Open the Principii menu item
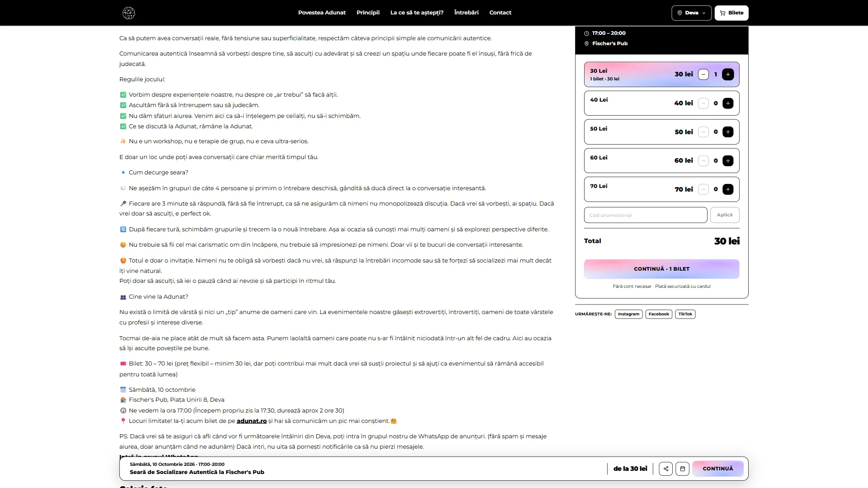This screenshot has height=488, width=868. tap(368, 13)
